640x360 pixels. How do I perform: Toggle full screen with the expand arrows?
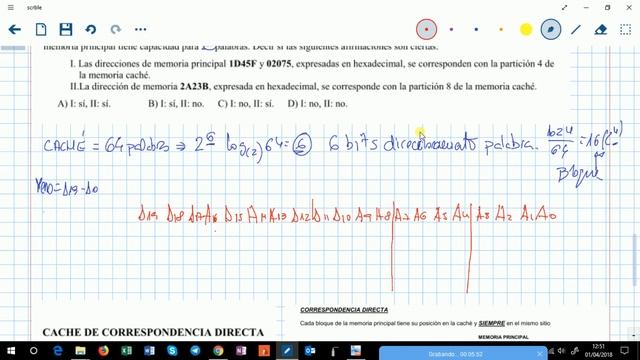coord(564,7)
